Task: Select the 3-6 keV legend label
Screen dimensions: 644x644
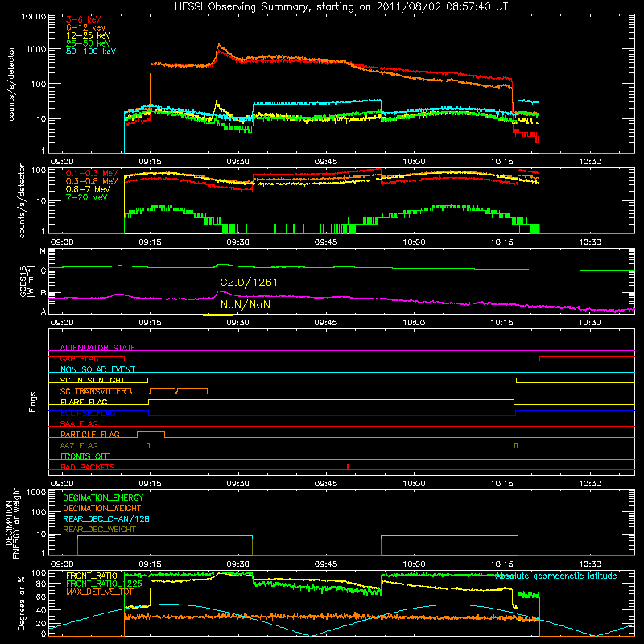Action: click(x=84, y=19)
